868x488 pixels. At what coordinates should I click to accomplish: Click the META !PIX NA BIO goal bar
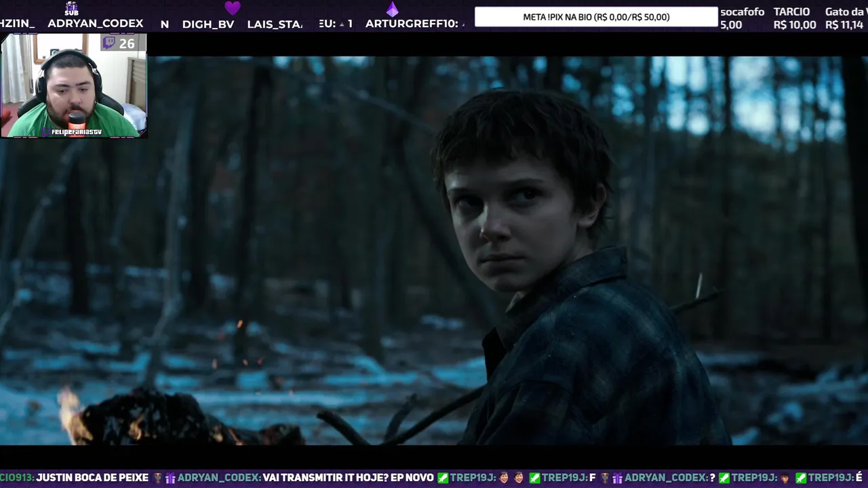(596, 17)
